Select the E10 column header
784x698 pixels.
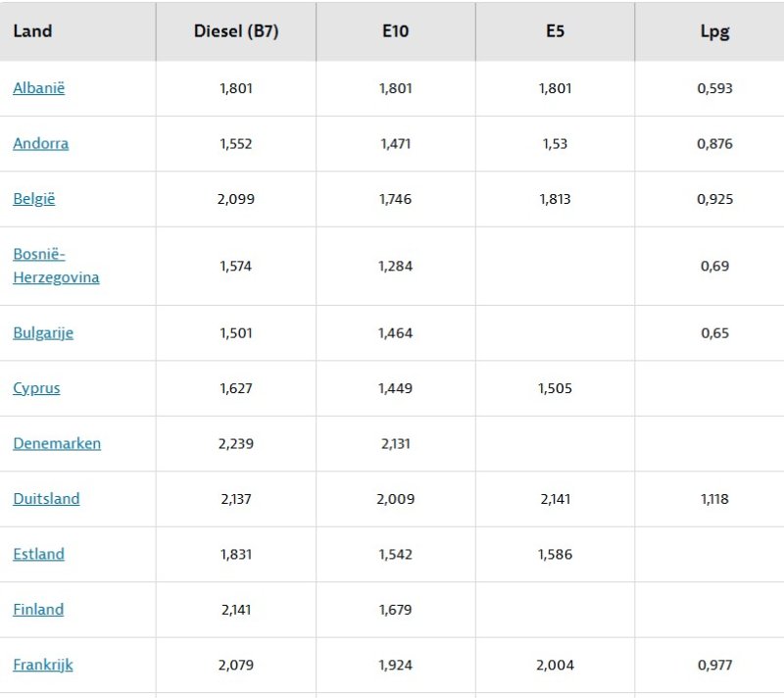click(396, 30)
